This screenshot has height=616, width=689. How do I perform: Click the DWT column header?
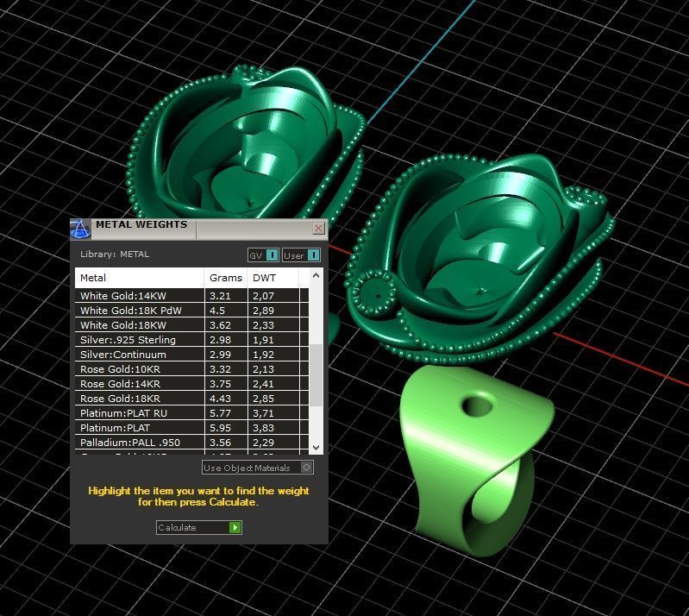[x=272, y=278]
